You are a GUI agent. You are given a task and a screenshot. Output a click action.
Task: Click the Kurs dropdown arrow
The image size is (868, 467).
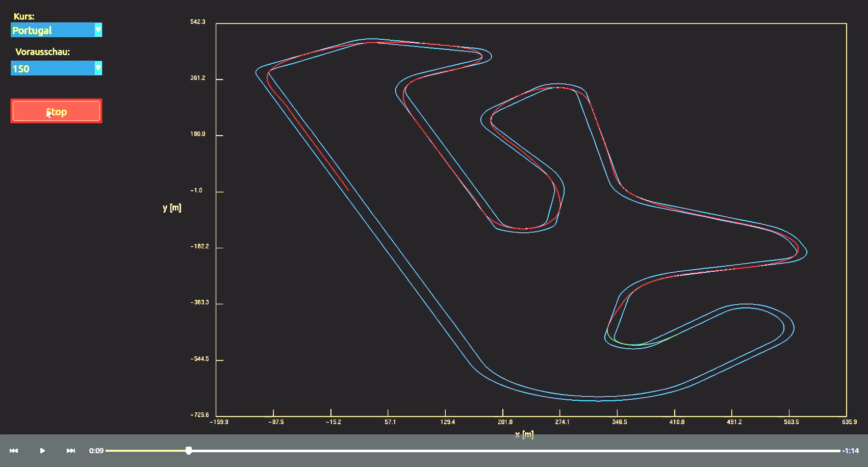click(x=98, y=30)
